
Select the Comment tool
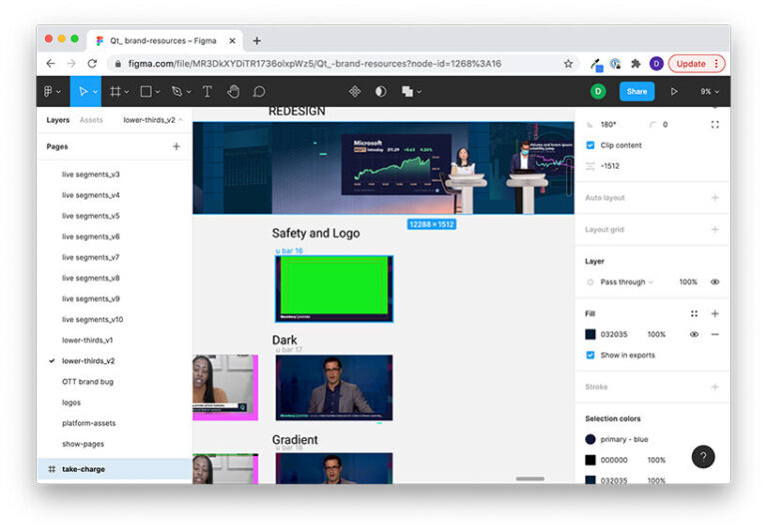(x=260, y=91)
